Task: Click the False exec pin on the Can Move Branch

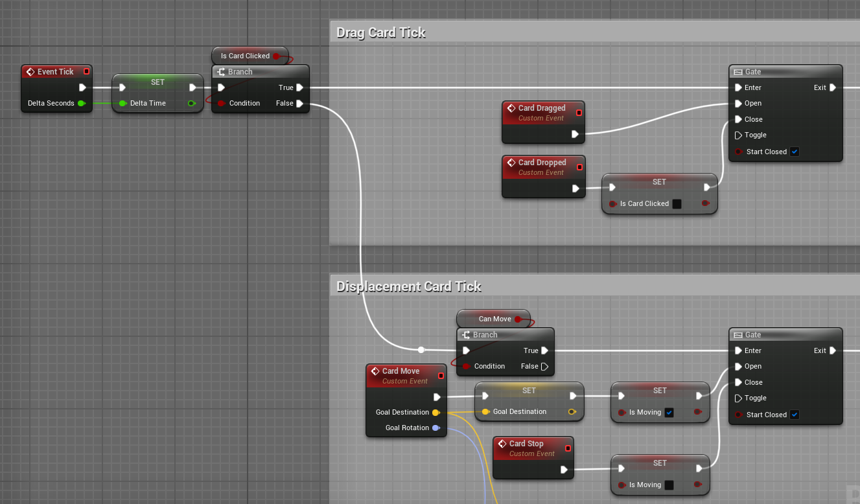Action: pos(544,366)
